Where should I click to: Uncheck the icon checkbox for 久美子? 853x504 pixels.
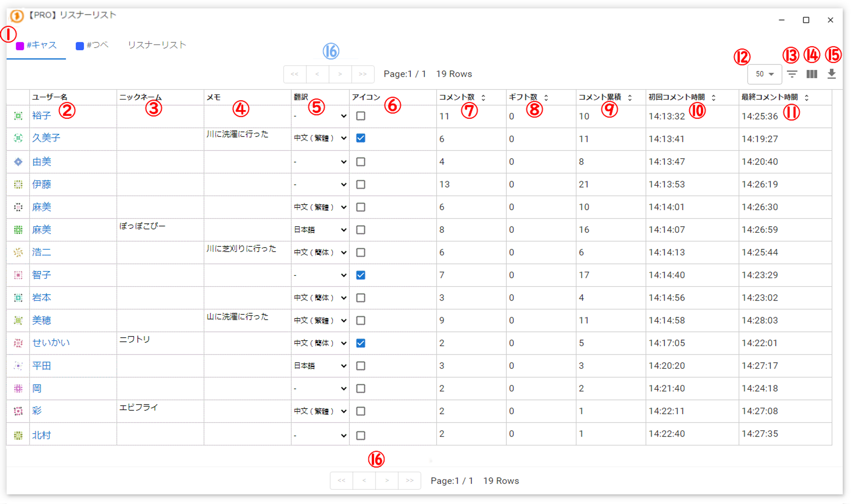point(361,138)
